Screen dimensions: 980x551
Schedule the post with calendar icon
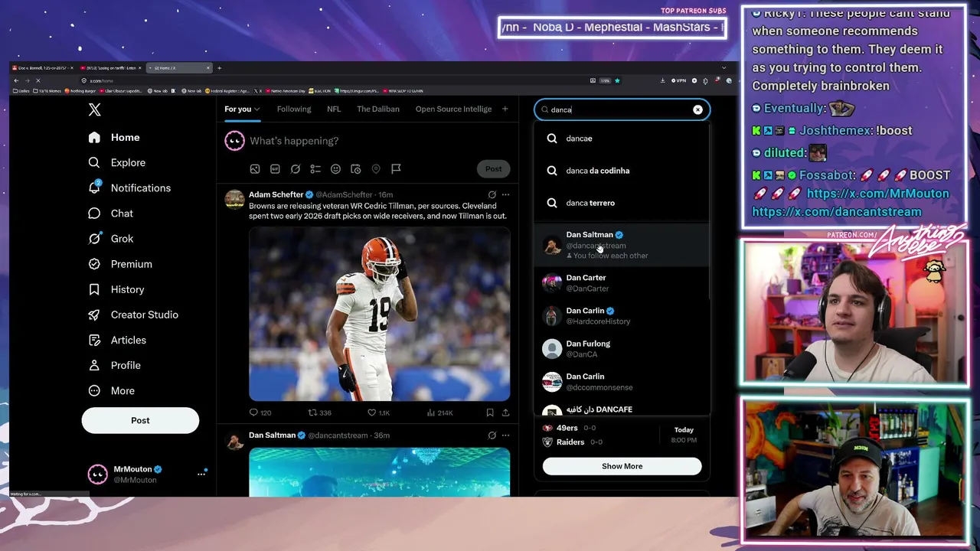pyautogui.click(x=355, y=169)
